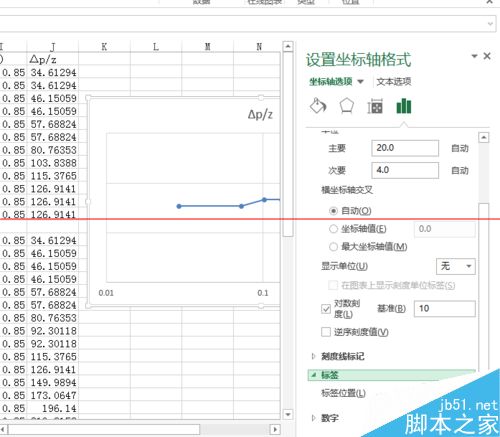This screenshot has width=500, height=437.
Task: Switch to the 坐标轴选项 tab
Action: click(x=331, y=82)
